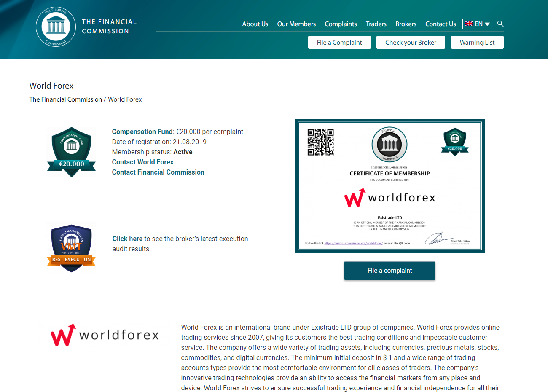Follow the Contact World Forex link
The width and height of the screenshot is (548, 392).
point(143,162)
